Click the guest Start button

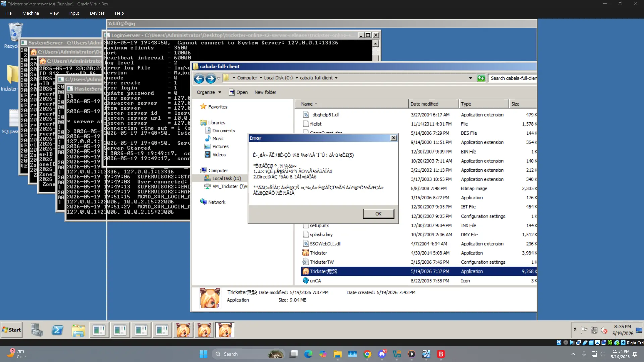click(12, 330)
